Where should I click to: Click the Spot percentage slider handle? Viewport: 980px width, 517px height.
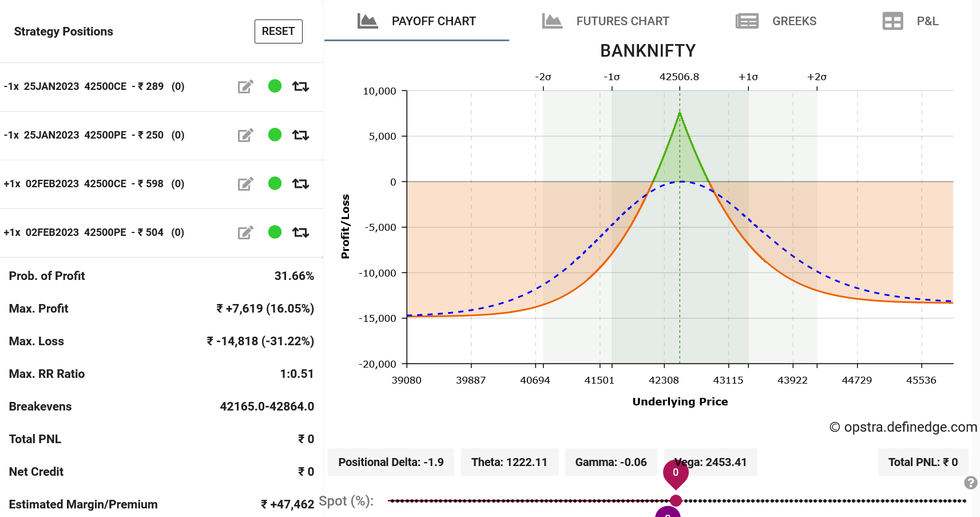click(x=676, y=500)
